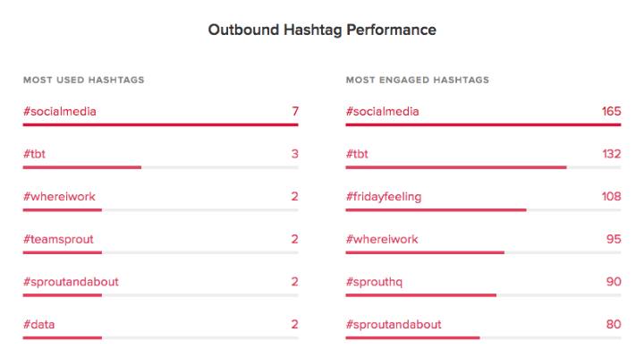Click the 165 engagement count for #socialmedia
The image size is (644, 358).
[x=611, y=112]
